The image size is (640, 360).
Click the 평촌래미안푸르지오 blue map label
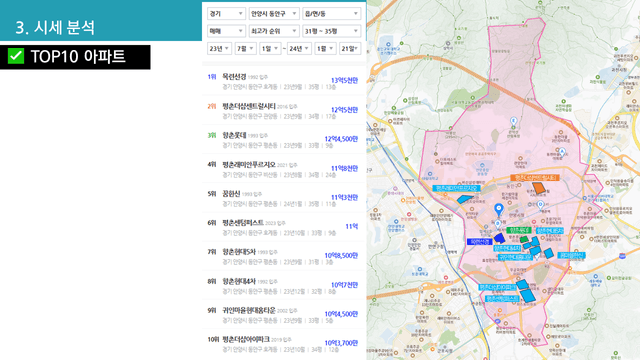point(456,188)
